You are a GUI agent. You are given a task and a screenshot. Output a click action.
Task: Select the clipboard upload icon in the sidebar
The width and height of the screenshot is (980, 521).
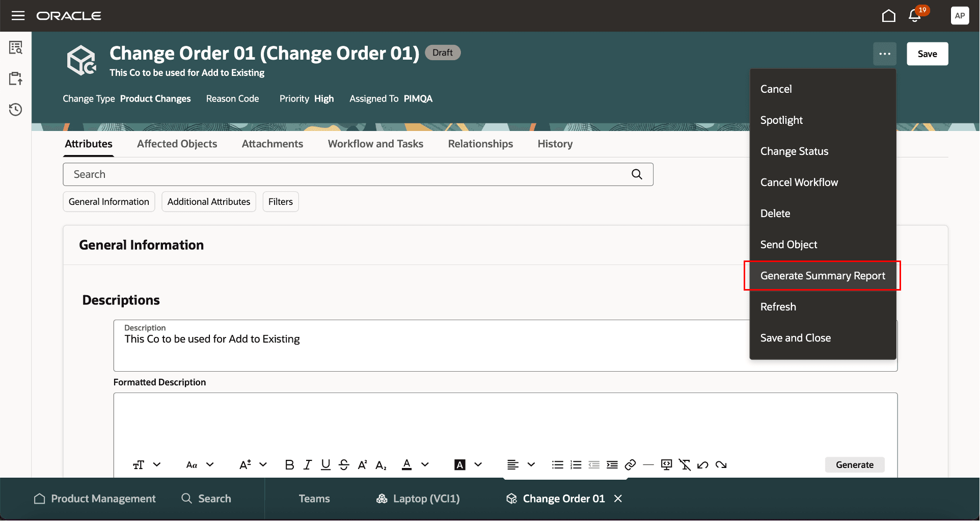tap(16, 78)
